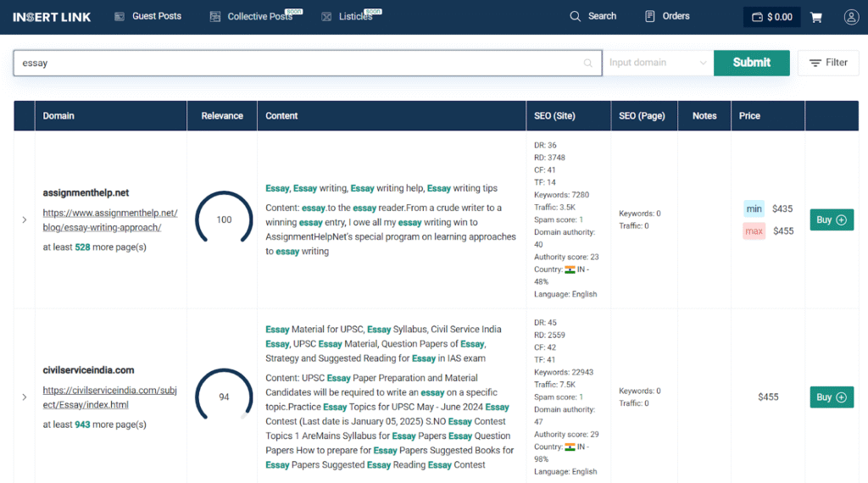Click the DR: 45 value
The height and width of the screenshot is (483, 868).
(x=545, y=323)
